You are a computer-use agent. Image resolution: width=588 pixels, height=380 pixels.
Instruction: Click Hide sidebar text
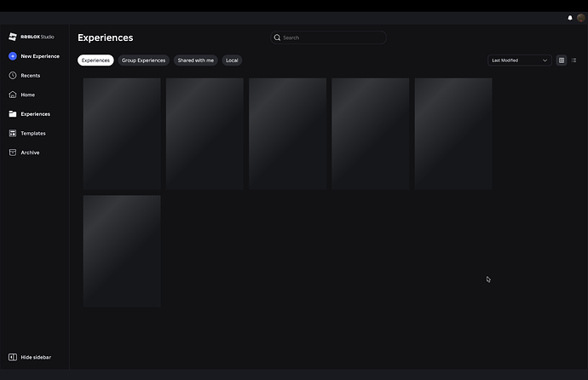tap(36, 357)
